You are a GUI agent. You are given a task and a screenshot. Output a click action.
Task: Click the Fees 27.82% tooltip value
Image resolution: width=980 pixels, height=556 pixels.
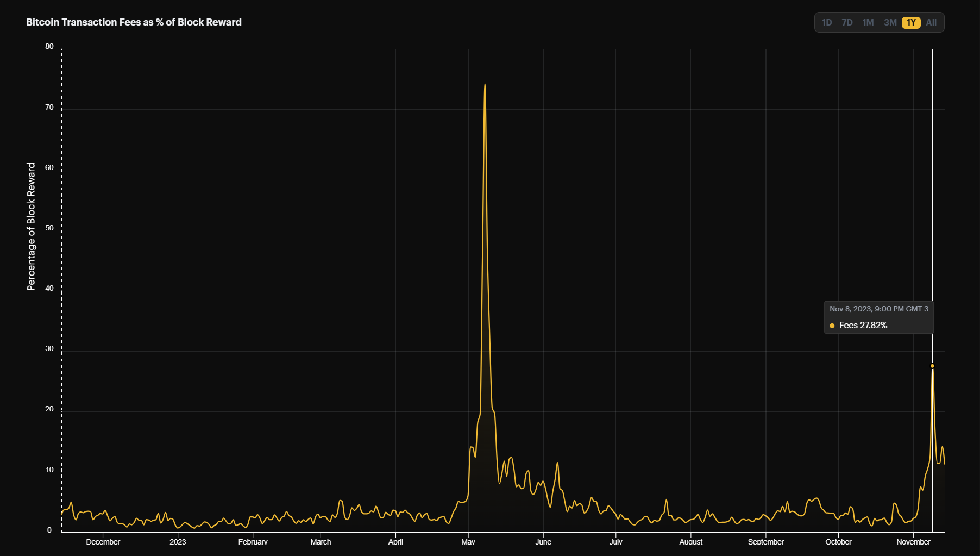(863, 326)
